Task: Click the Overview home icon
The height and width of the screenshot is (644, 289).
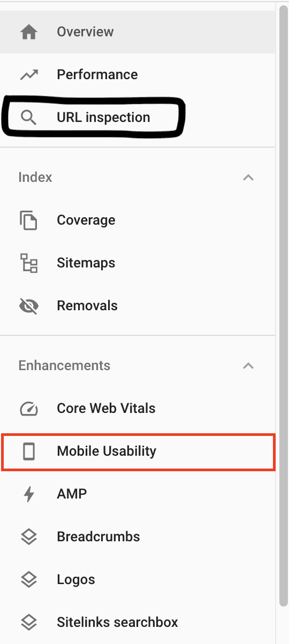Action: [29, 32]
